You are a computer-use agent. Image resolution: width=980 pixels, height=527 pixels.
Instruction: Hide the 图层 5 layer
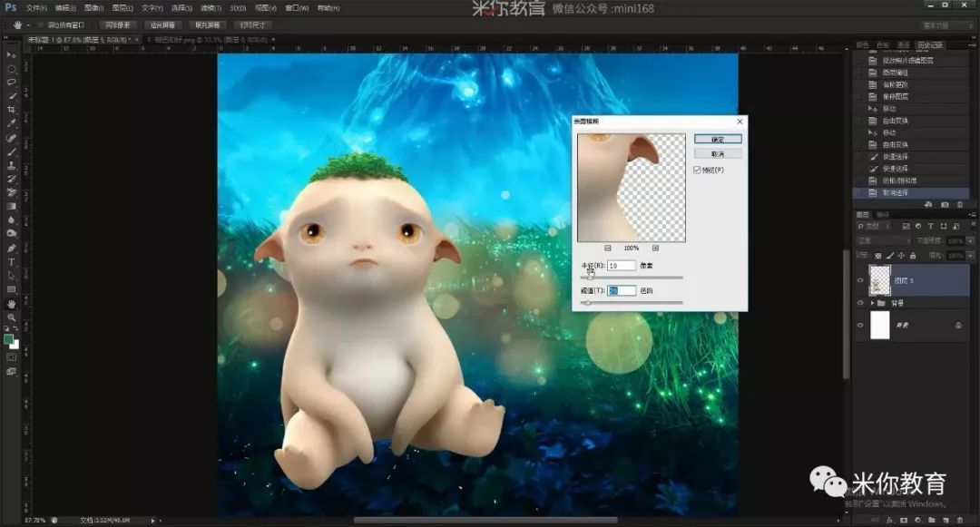tap(860, 280)
